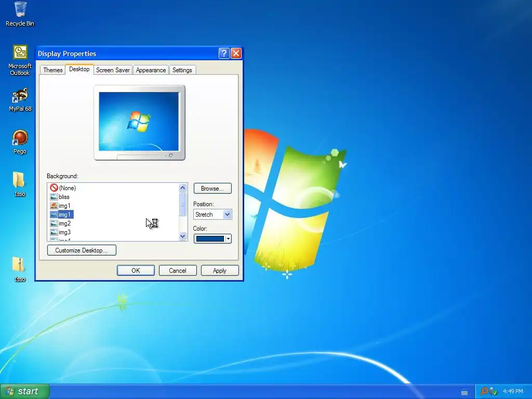Open the Screen Saver tab
532x399 pixels.
click(113, 70)
